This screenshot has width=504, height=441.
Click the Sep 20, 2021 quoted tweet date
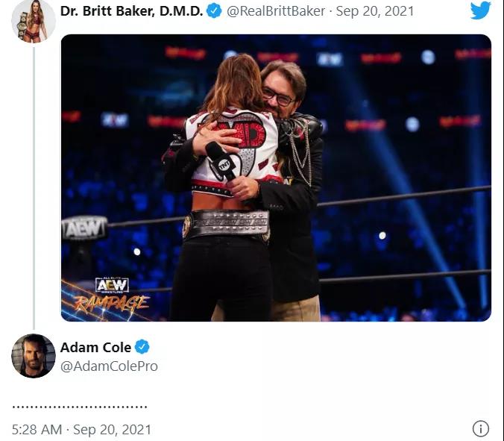375,11
